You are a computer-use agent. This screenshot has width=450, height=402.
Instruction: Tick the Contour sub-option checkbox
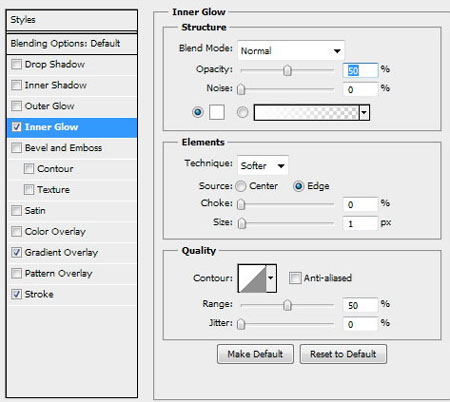point(29,169)
